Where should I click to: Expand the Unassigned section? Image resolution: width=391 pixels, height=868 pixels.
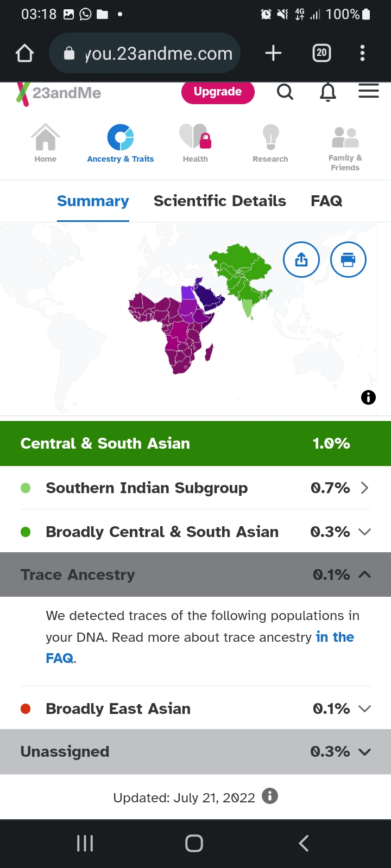tap(195, 751)
